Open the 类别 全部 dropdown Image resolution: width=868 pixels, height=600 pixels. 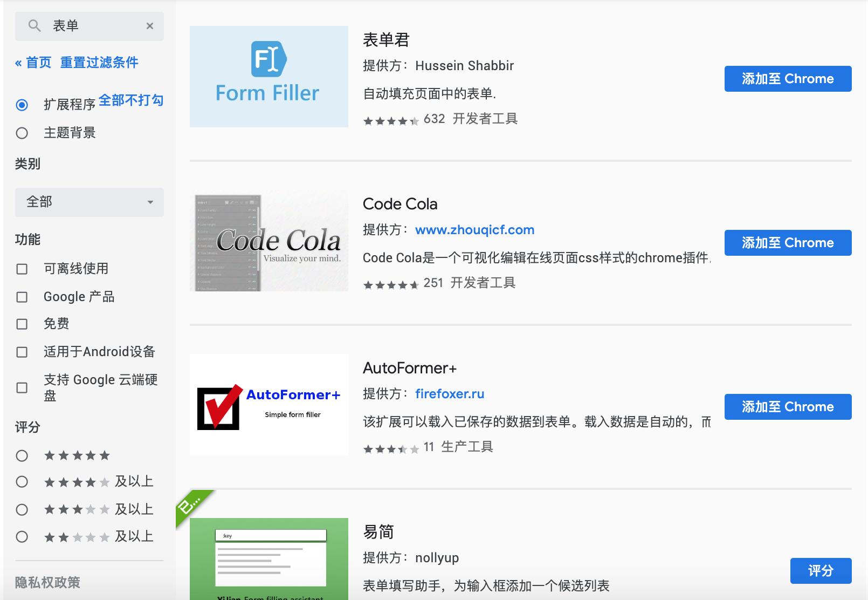pyautogui.click(x=89, y=202)
